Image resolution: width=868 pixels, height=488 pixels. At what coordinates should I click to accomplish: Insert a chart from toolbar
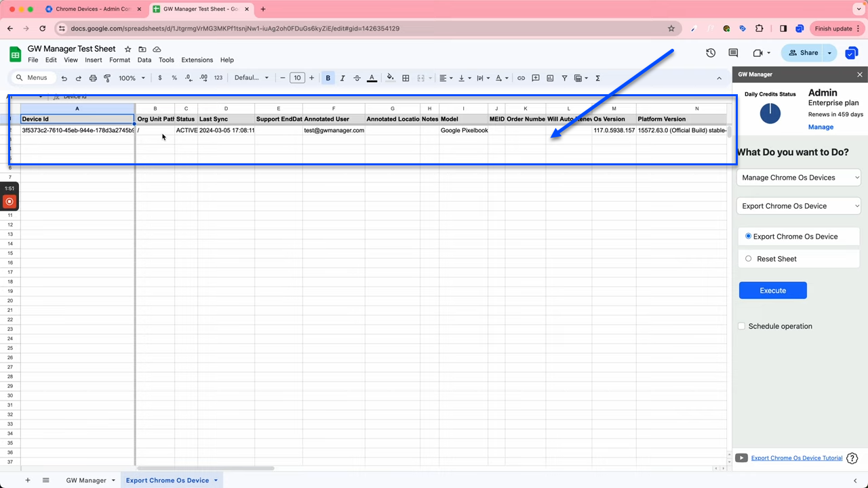pos(550,78)
